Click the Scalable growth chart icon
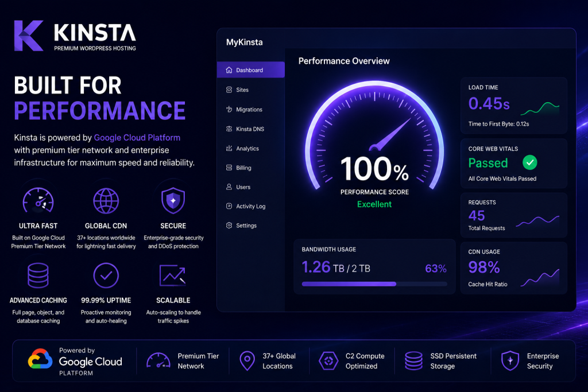The height and width of the screenshot is (392, 588). 172,275
